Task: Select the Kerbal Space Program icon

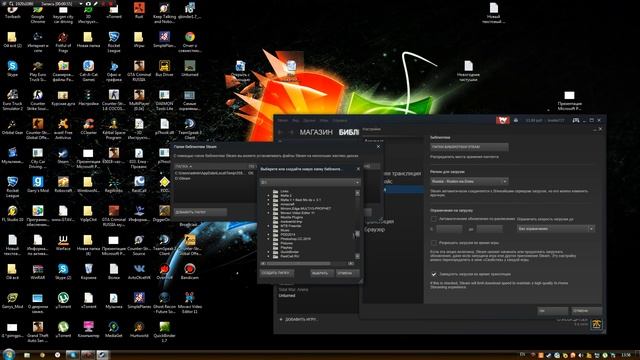Action: (113, 129)
